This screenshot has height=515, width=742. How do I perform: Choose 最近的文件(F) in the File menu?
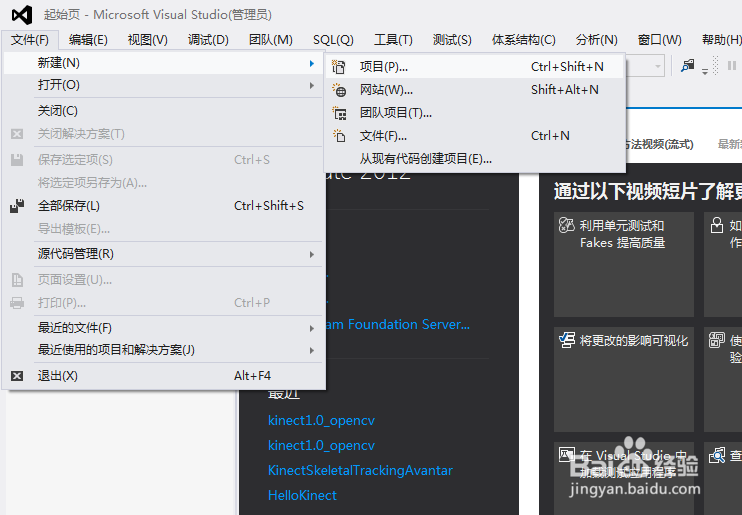(163, 328)
